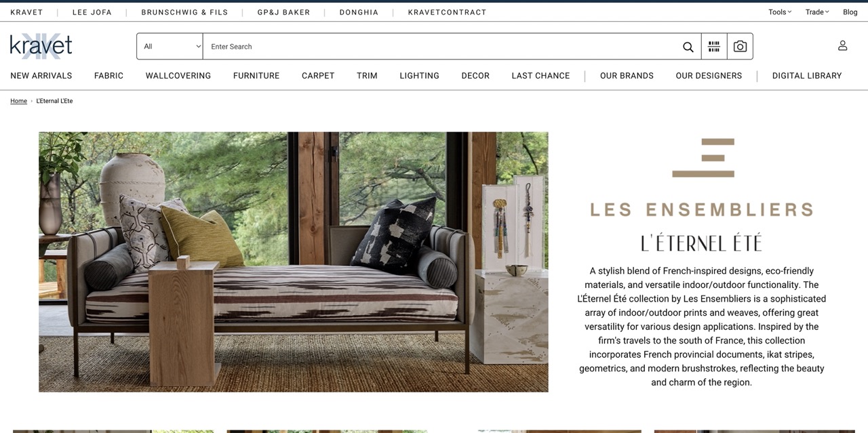This screenshot has height=433, width=868.
Task: Open the Fabric menu
Action: pos(108,76)
